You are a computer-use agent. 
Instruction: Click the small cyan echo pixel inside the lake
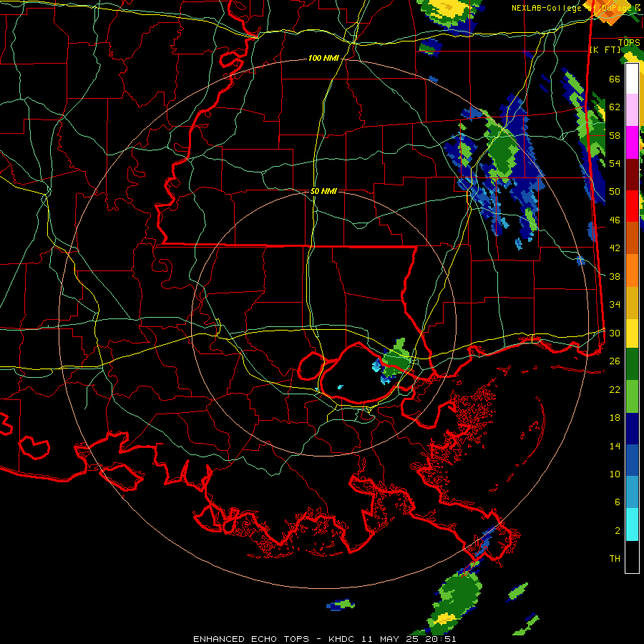coord(340,387)
